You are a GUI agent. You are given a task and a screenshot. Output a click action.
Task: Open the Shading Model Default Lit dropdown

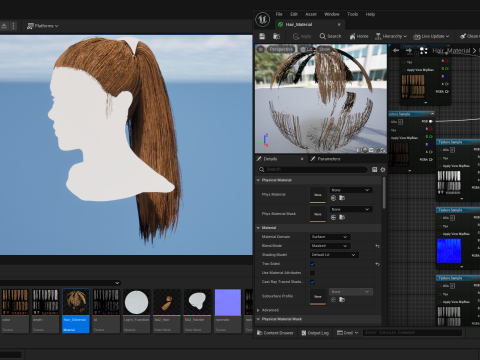click(x=334, y=255)
